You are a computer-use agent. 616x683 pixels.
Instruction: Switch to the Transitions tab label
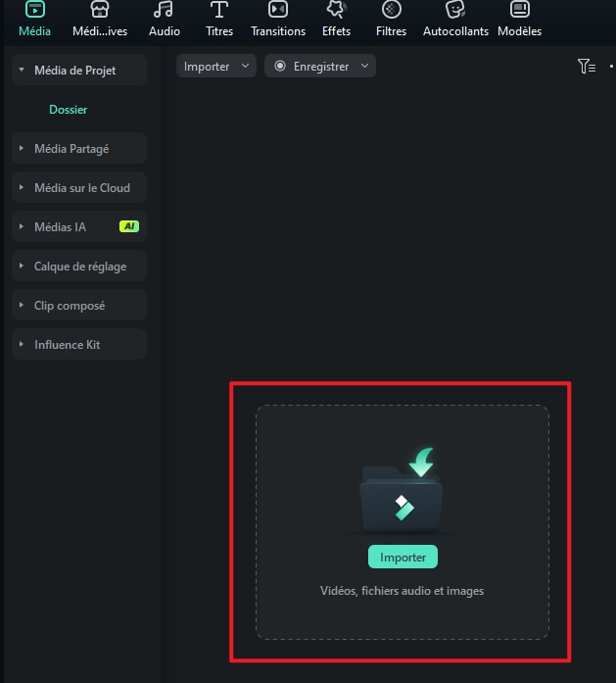click(278, 31)
